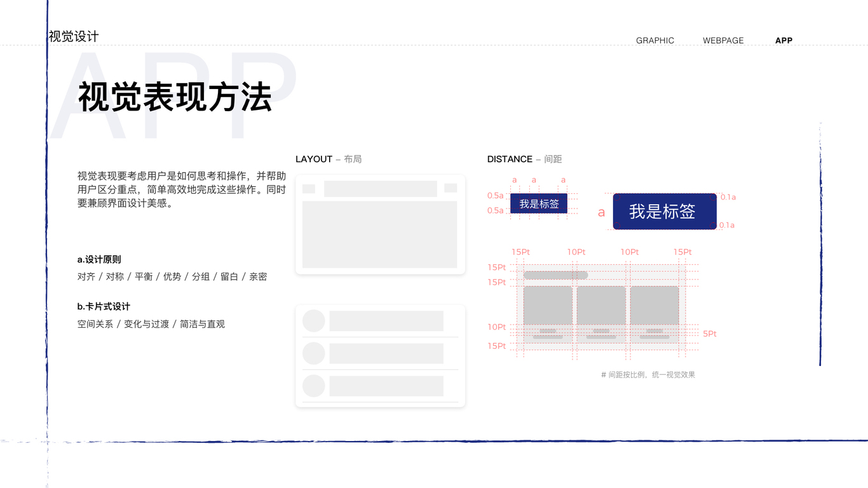Click the third avatar circle in list wireframe
This screenshot has width=868, height=488.
pyautogui.click(x=314, y=386)
